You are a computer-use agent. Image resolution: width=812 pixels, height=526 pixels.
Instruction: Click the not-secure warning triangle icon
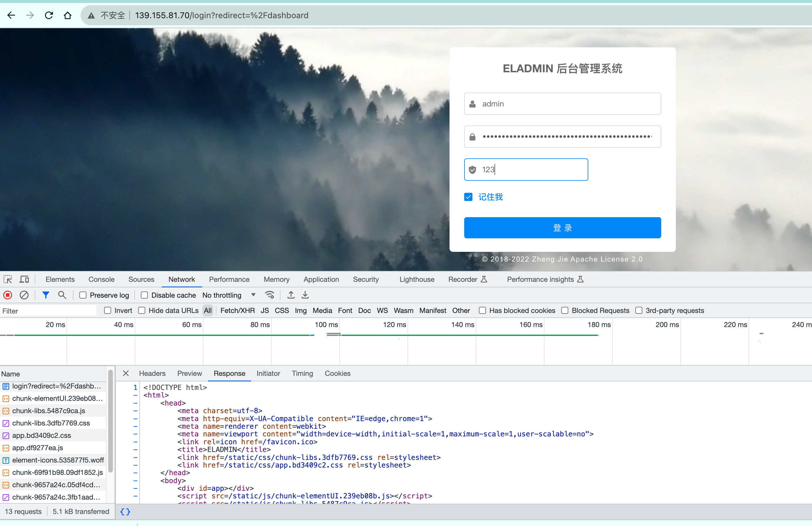click(91, 16)
